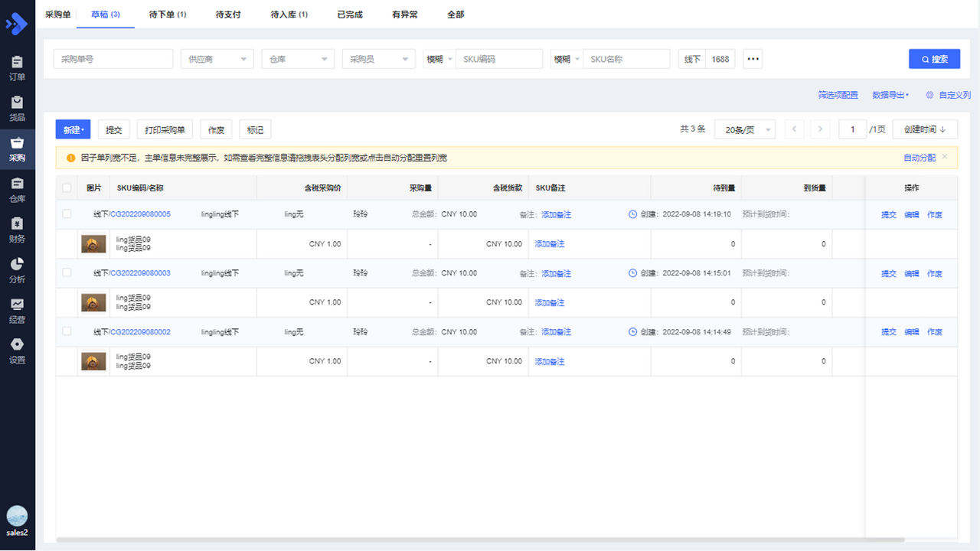
Task: Open the 采购 purchasing sidebar icon
Action: (x=17, y=149)
